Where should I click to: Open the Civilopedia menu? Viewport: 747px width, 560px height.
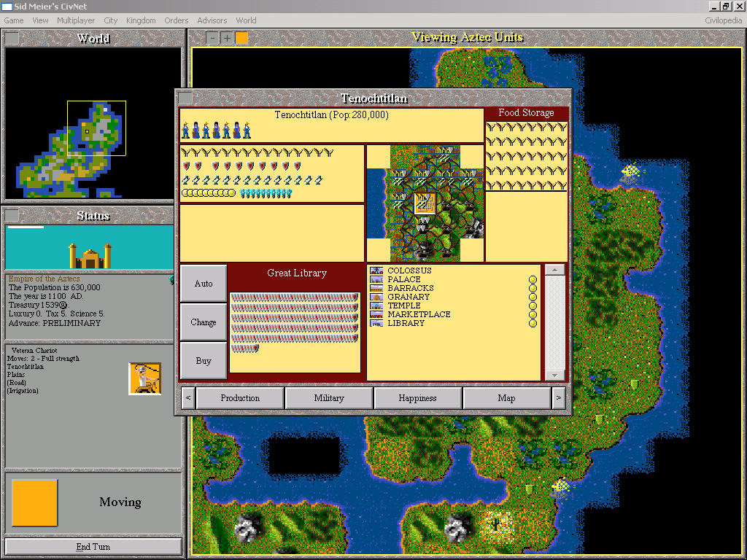click(x=723, y=20)
